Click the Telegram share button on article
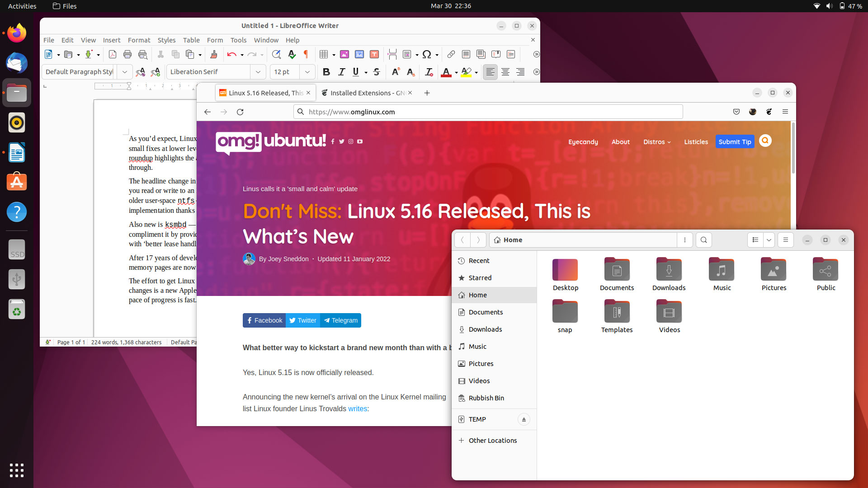This screenshot has width=868, height=488. [x=340, y=320]
